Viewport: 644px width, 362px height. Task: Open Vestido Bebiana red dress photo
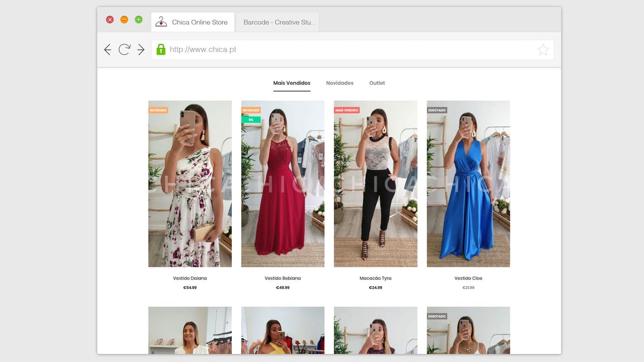pos(283,184)
